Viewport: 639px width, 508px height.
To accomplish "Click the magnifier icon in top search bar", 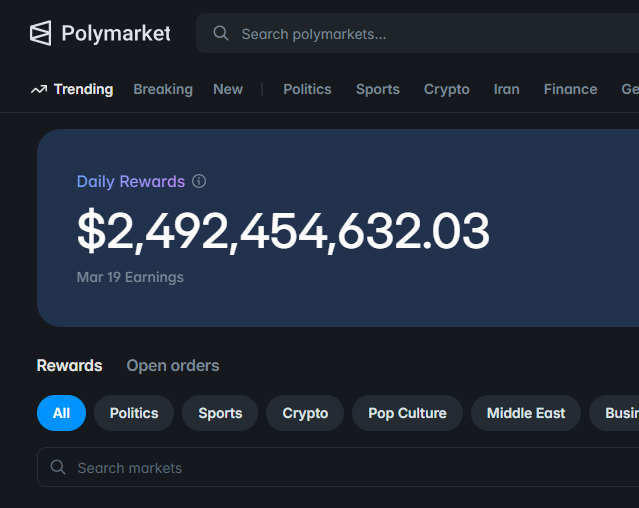I will tap(221, 33).
